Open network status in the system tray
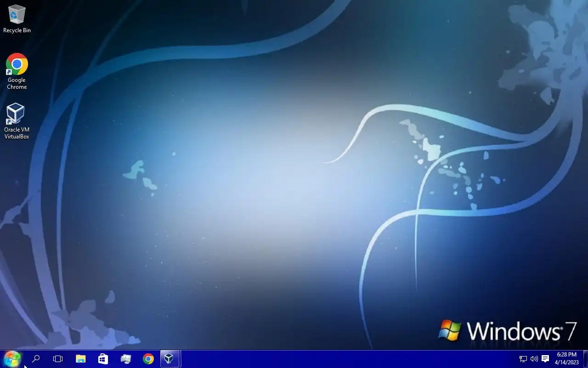This screenshot has height=368, width=588. 523,359
